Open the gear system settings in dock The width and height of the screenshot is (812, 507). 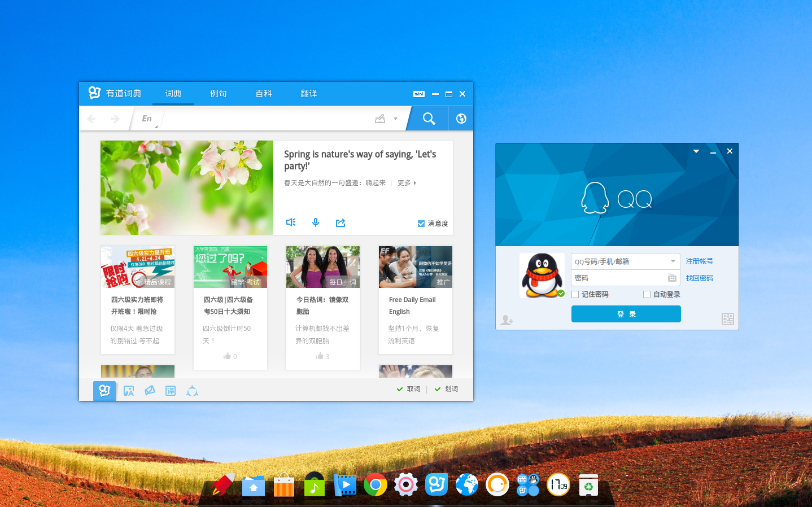(406, 484)
